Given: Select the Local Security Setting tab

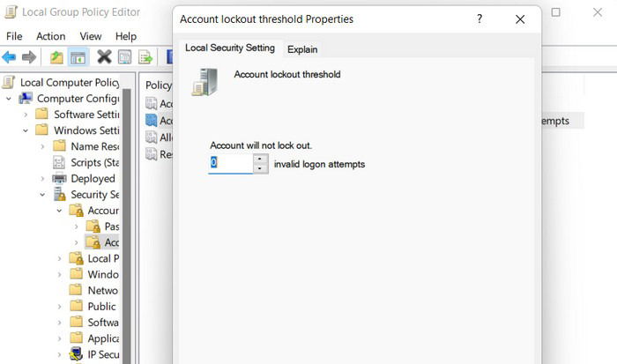Looking at the screenshot, I should [x=230, y=48].
